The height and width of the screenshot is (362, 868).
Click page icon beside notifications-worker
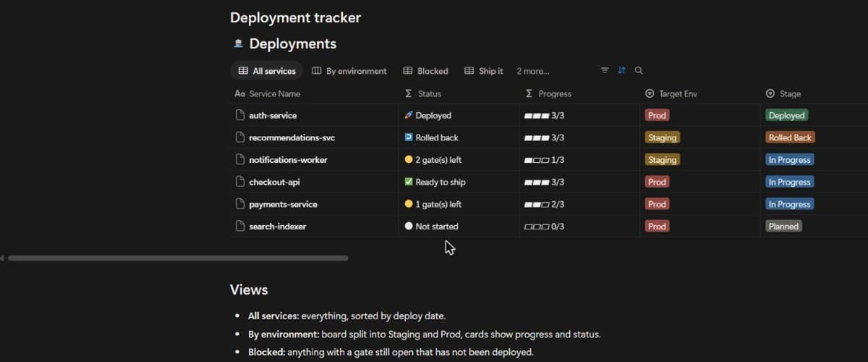tap(240, 160)
